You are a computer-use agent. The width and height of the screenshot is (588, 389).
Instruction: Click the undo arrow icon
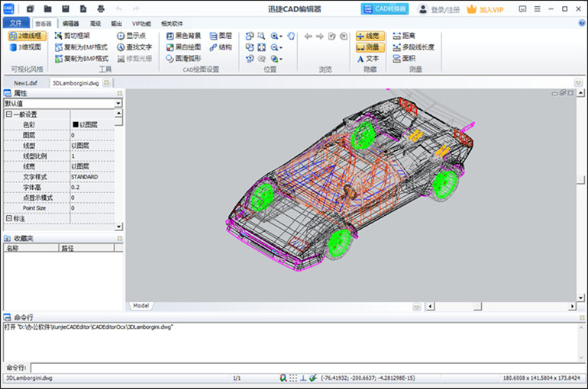coord(118,9)
